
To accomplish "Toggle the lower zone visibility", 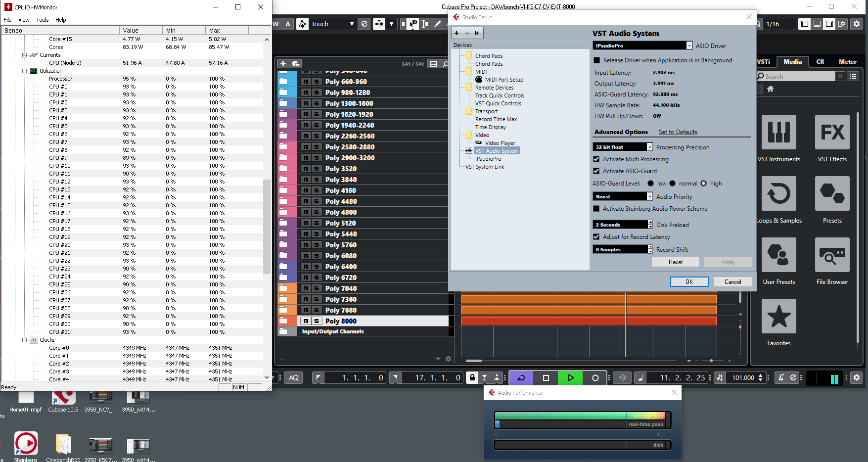I will (x=817, y=24).
